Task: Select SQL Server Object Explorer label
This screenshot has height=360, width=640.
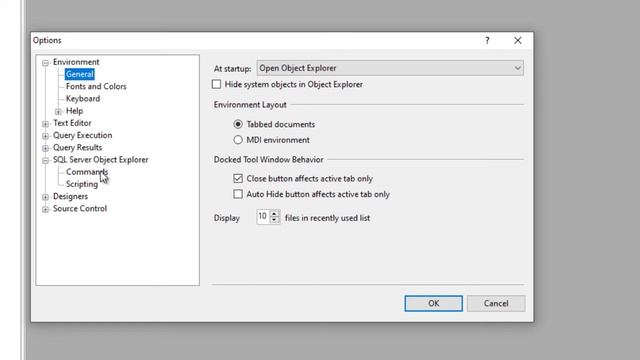Action: pos(101,160)
